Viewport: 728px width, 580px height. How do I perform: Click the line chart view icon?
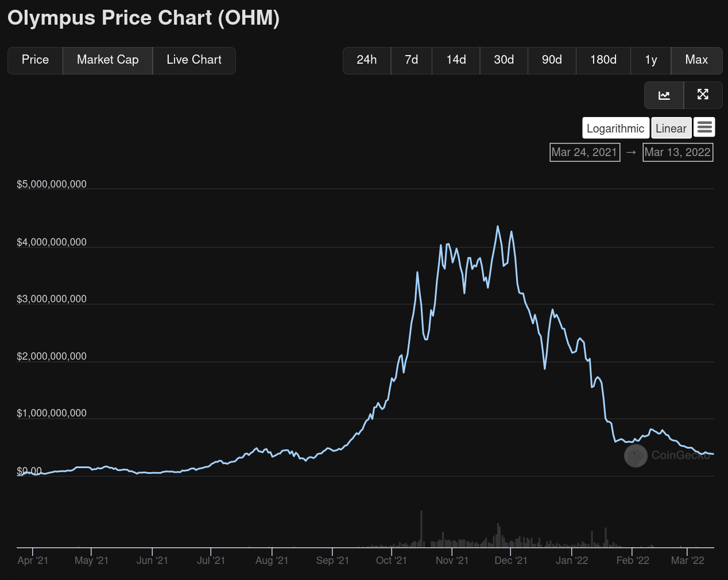tap(664, 95)
